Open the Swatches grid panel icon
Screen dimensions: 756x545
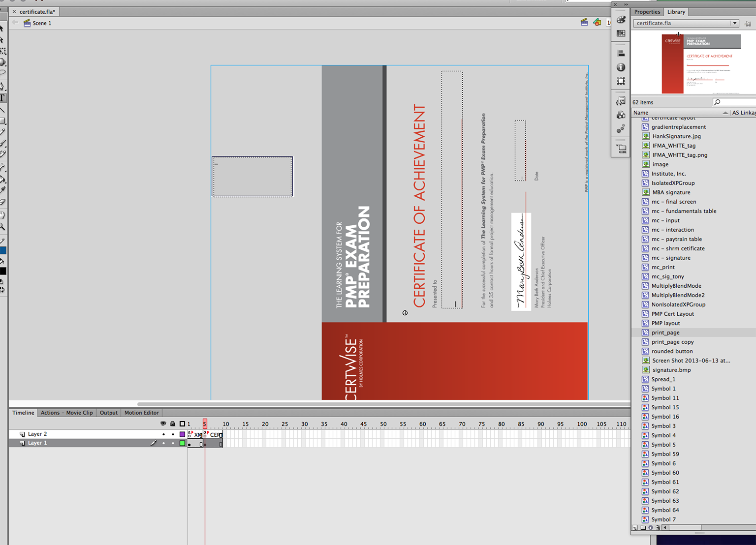pyautogui.click(x=621, y=33)
